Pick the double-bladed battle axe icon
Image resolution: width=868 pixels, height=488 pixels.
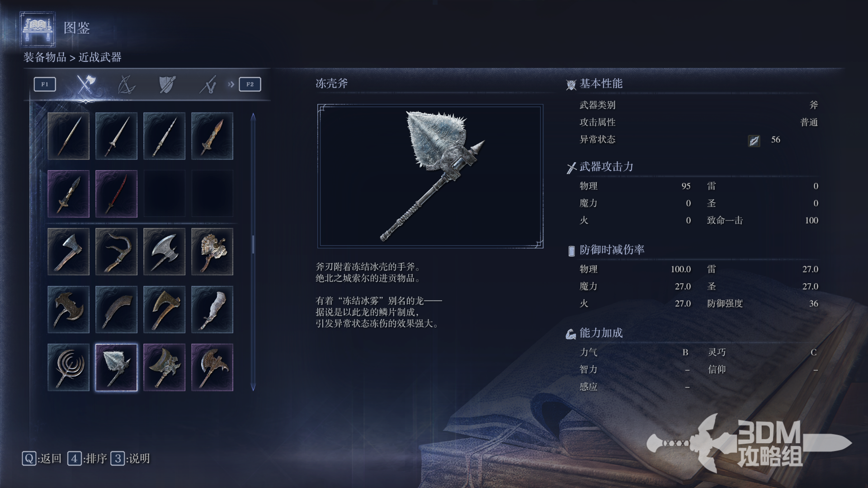tap(164, 252)
